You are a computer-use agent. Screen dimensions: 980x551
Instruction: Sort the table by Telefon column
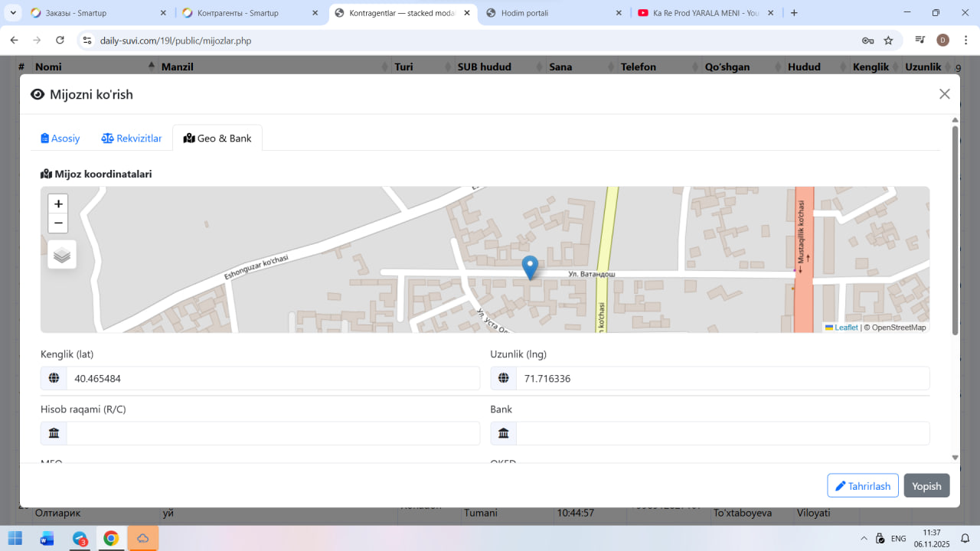pos(659,67)
